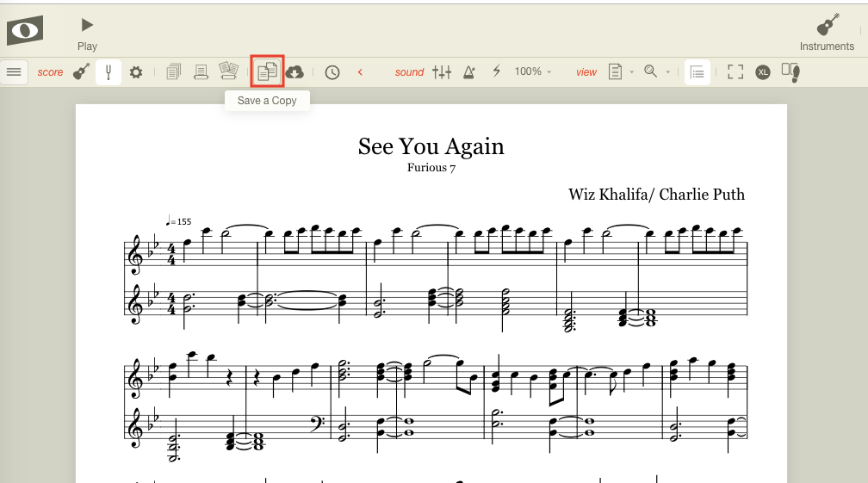Click the cloud download icon
868x483 pixels.
[x=294, y=72]
